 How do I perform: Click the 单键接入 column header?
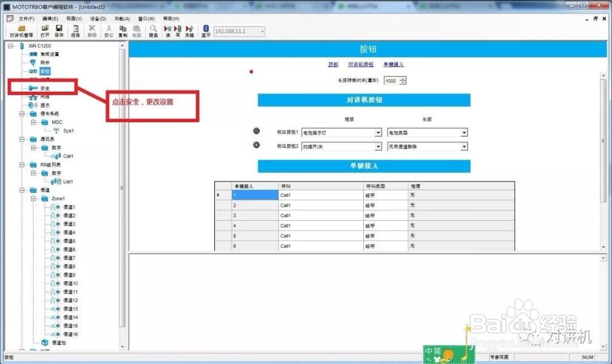(255, 186)
